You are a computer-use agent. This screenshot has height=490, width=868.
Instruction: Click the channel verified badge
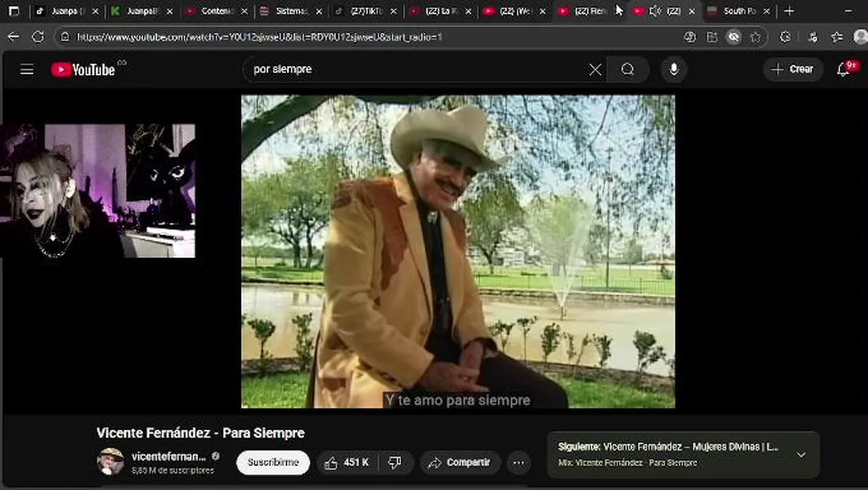[216, 457]
